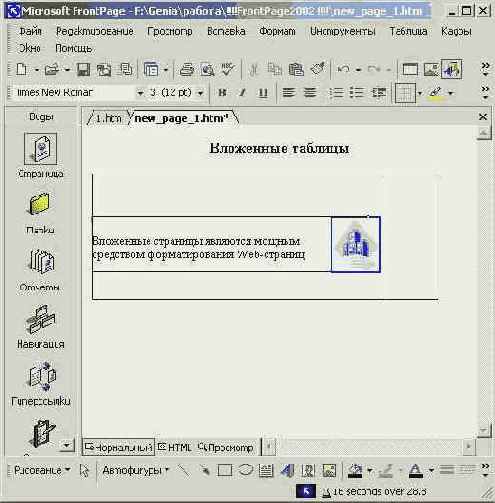Switch to the Preview view tab
Screen dimensions: 495x503
click(x=225, y=447)
